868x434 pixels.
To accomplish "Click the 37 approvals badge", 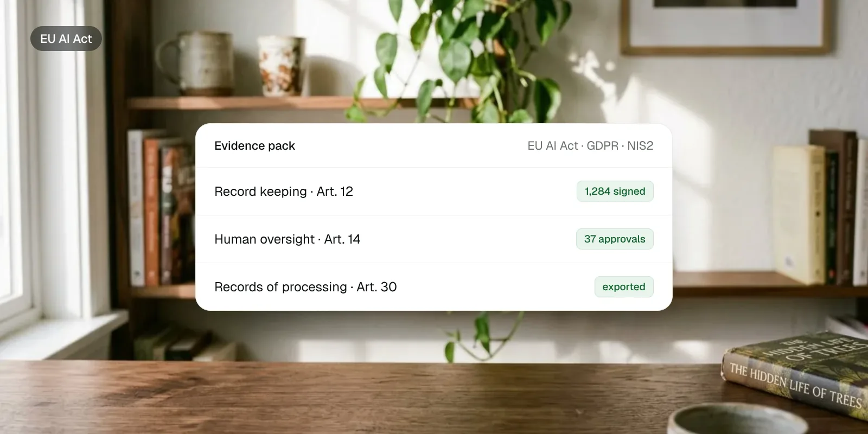I will (615, 239).
